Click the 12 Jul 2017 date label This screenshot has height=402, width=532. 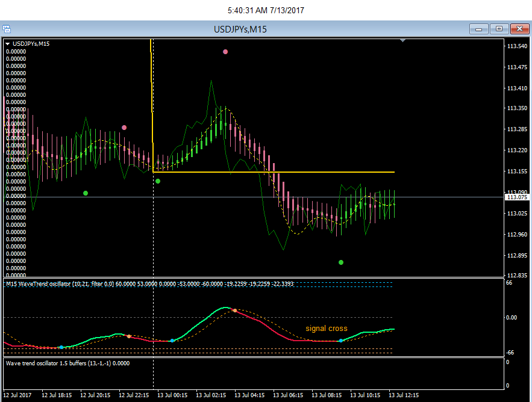(17, 395)
